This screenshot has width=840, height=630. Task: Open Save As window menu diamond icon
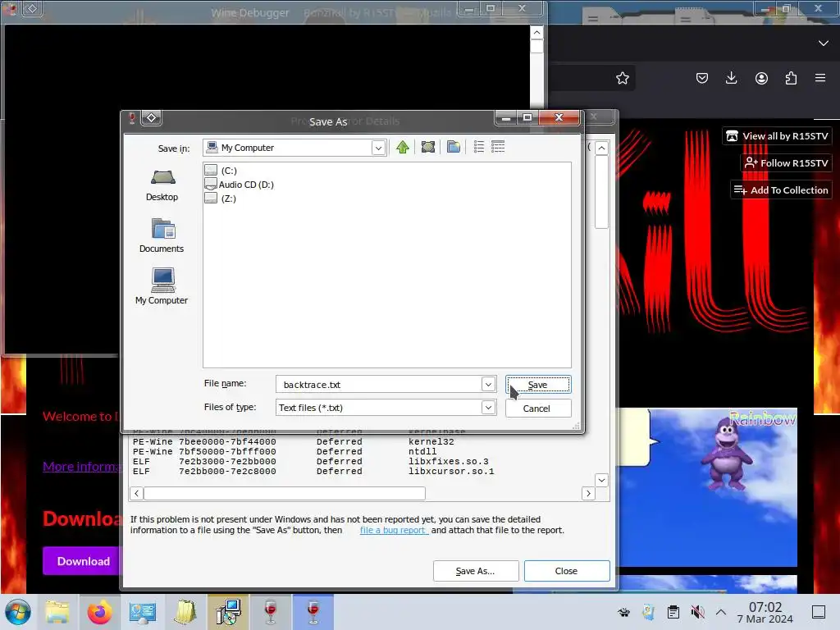(x=152, y=118)
